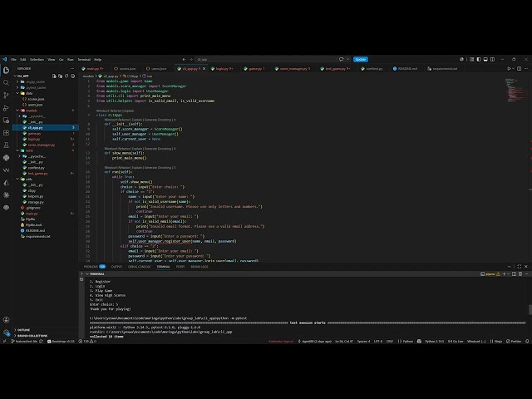Toggle the Panel layout button
The image size is (532, 399).
[485, 59]
